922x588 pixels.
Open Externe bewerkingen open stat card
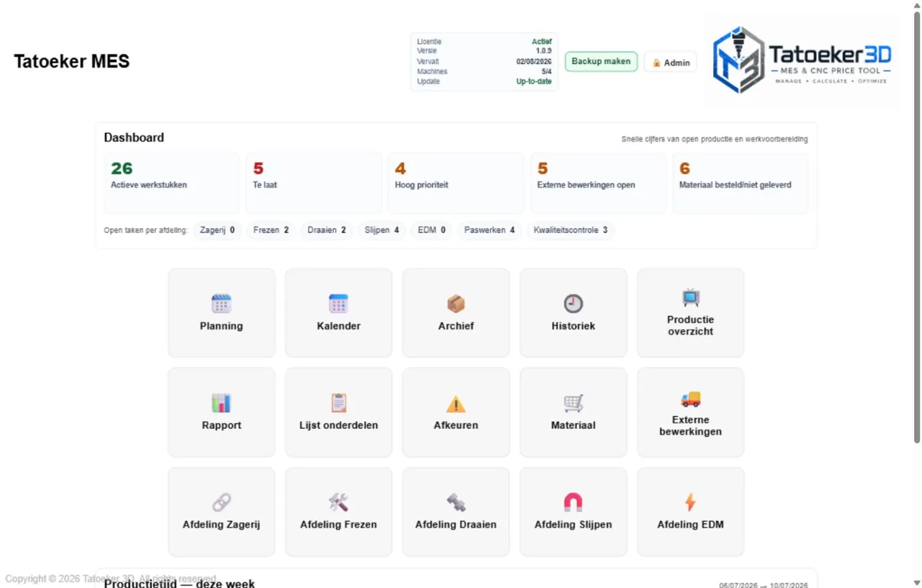point(599,183)
